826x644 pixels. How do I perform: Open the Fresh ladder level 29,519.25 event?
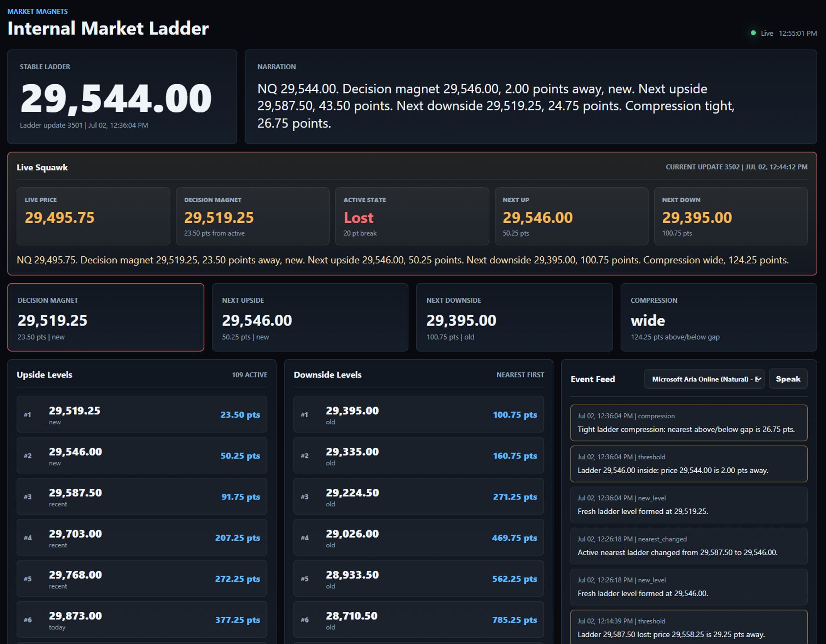pyautogui.click(x=689, y=505)
